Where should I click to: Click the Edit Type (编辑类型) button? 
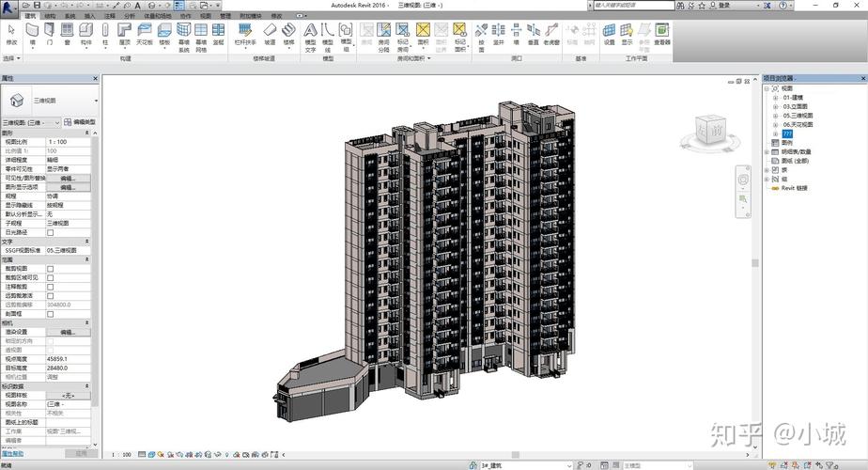click(80, 122)
